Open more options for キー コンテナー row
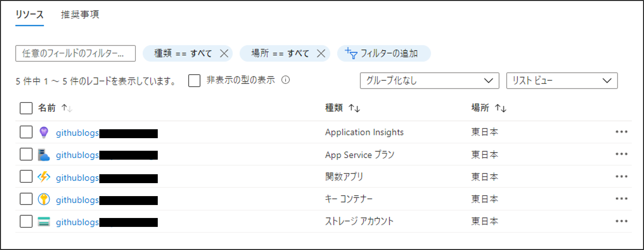 (621, 199)
